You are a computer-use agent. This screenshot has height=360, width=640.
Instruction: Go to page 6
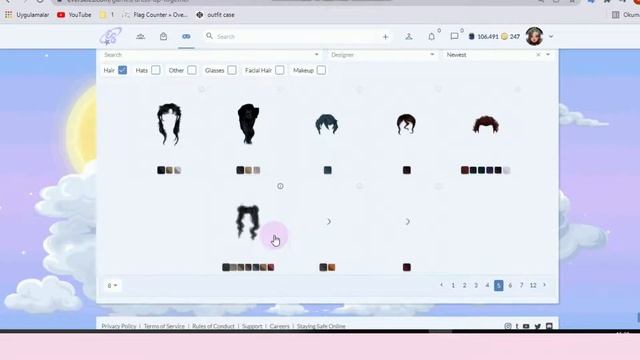(x=510, y=286)
